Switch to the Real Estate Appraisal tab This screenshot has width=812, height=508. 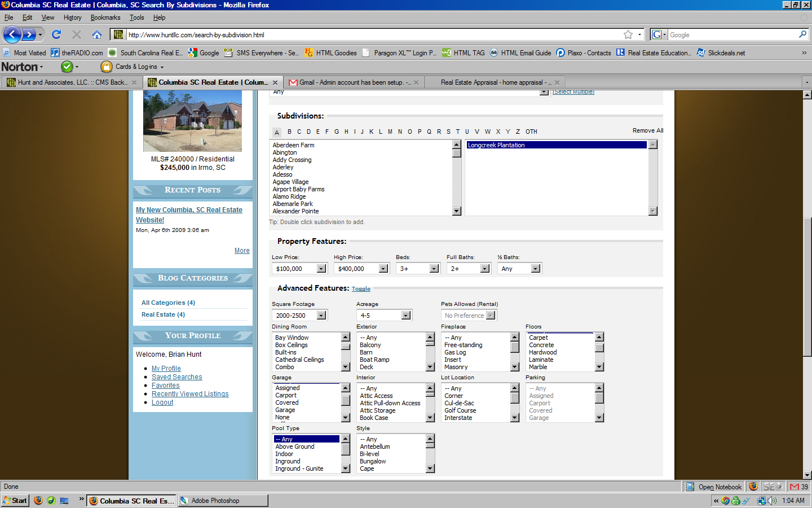point(495,82)
